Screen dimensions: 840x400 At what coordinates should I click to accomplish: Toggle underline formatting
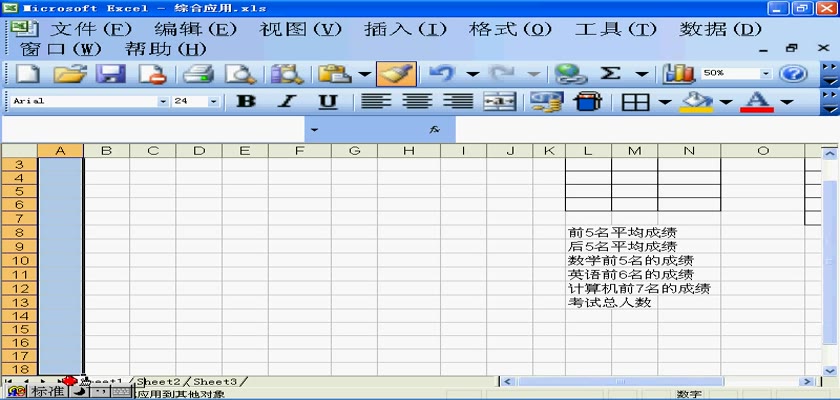click(327, 102)
